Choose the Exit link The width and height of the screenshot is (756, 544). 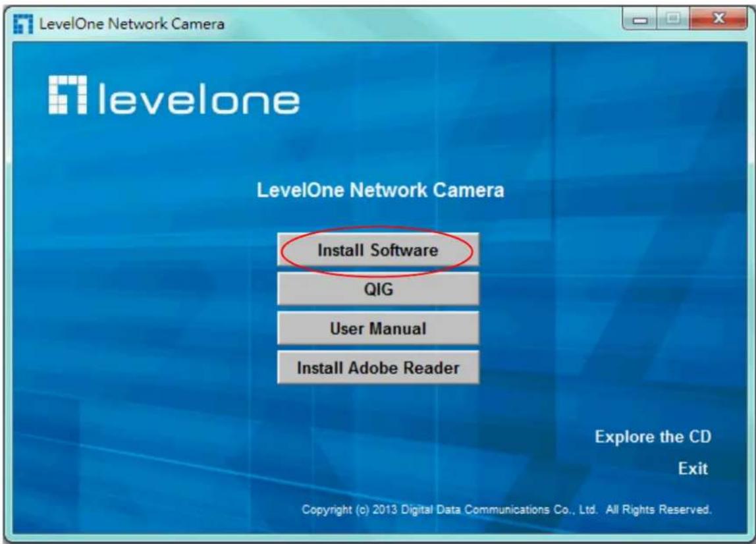pyautogui.click(x=693, y=468)
